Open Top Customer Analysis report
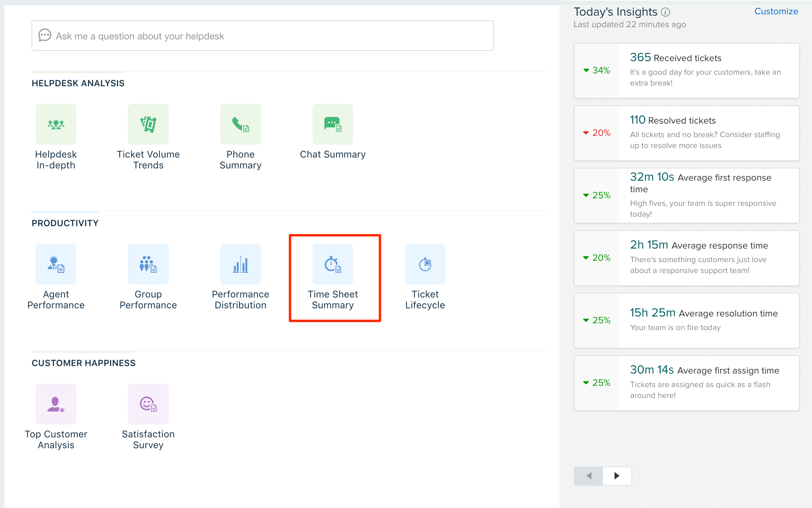The image size is (812, 508). pyautogui.click(x=56, y=404)
